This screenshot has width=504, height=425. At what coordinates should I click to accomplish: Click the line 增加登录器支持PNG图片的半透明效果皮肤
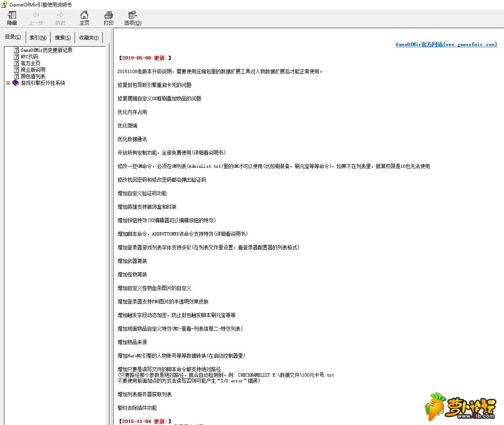pos(163,302)
